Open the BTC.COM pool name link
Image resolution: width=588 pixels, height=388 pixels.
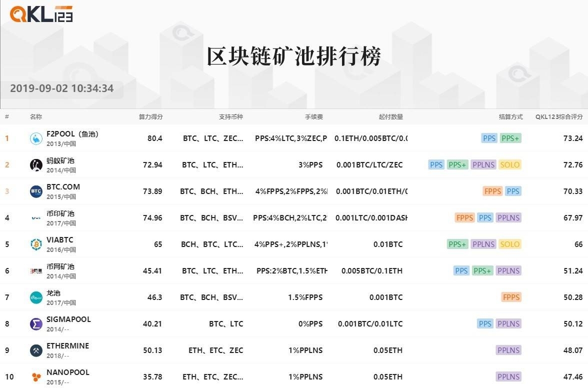(63, 186)
